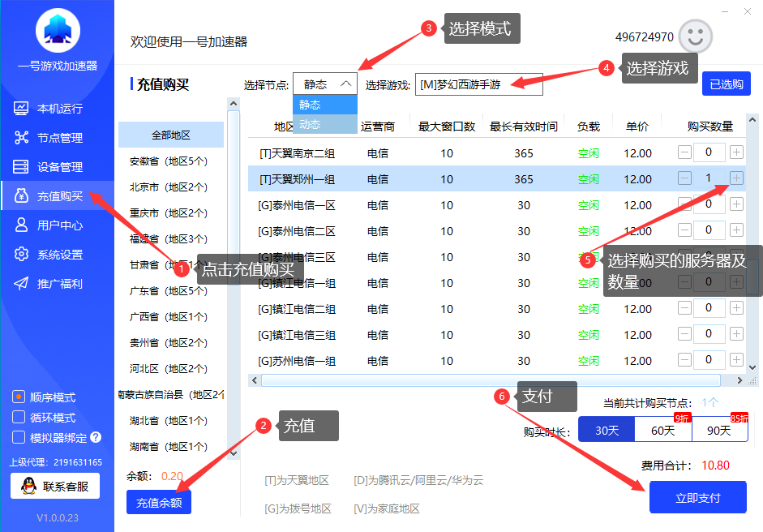
Task: Open the 设备管理 sidebar icon
Action: (x=21, y=166)
